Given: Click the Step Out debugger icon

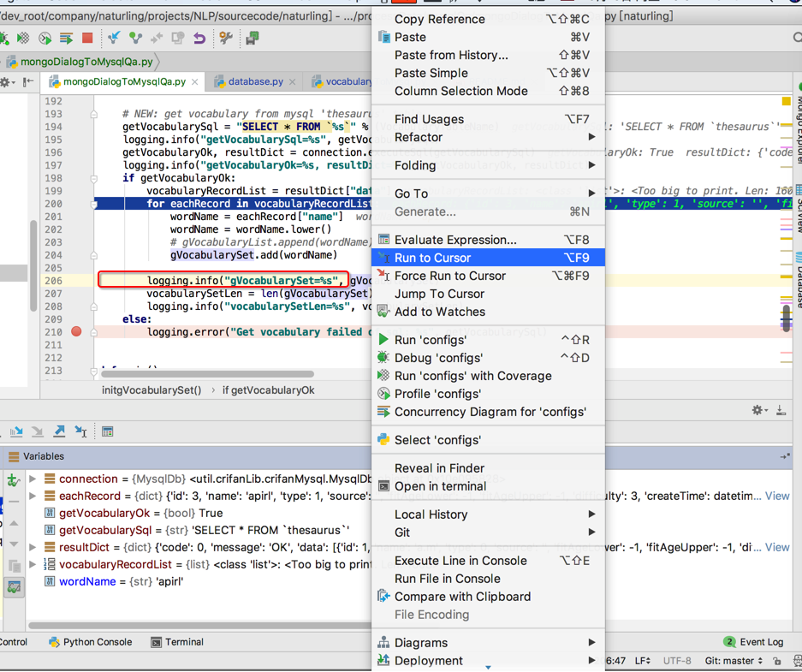Looking at the screenshot, I should (59, 435).
